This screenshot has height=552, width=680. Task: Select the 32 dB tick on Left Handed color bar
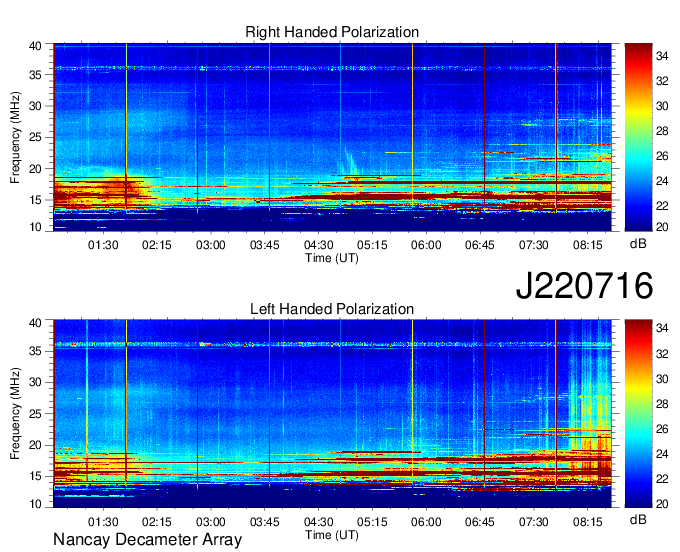(662, 354)
